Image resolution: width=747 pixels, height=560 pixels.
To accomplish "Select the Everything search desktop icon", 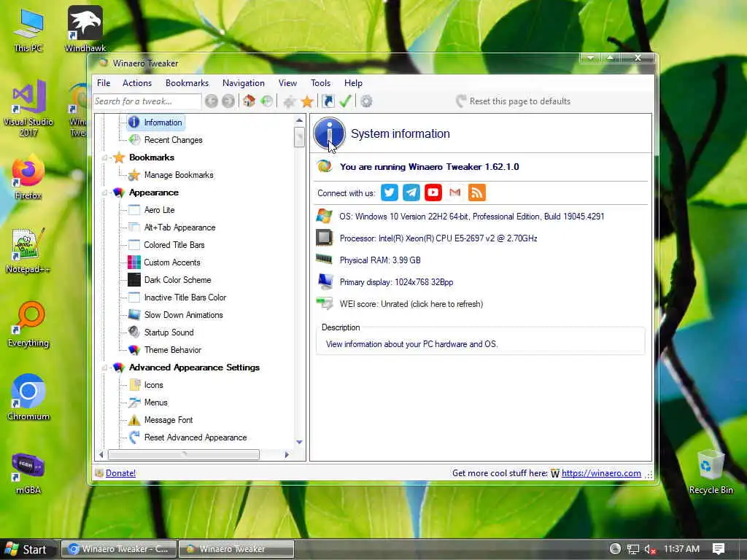I will click(x=28, y=324).
